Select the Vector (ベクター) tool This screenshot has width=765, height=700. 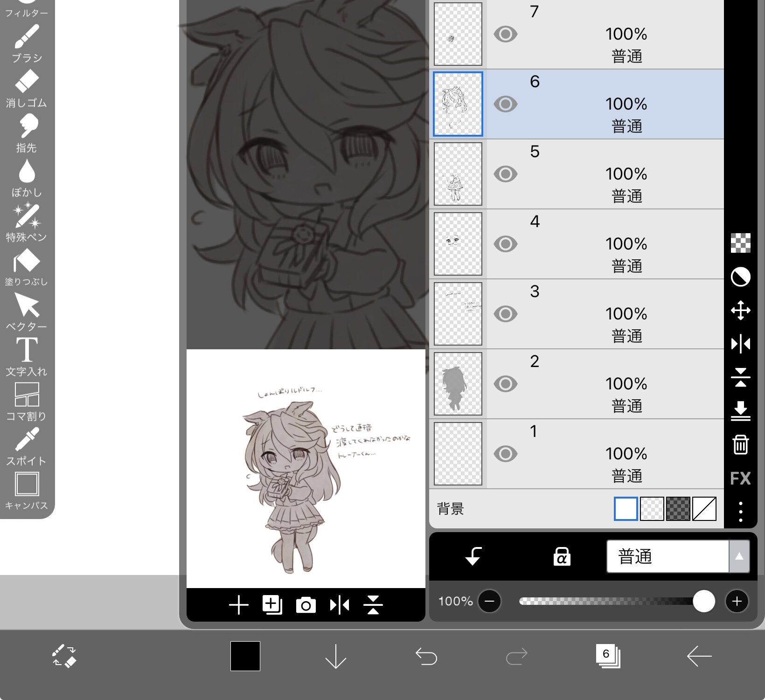click(27, 312)
